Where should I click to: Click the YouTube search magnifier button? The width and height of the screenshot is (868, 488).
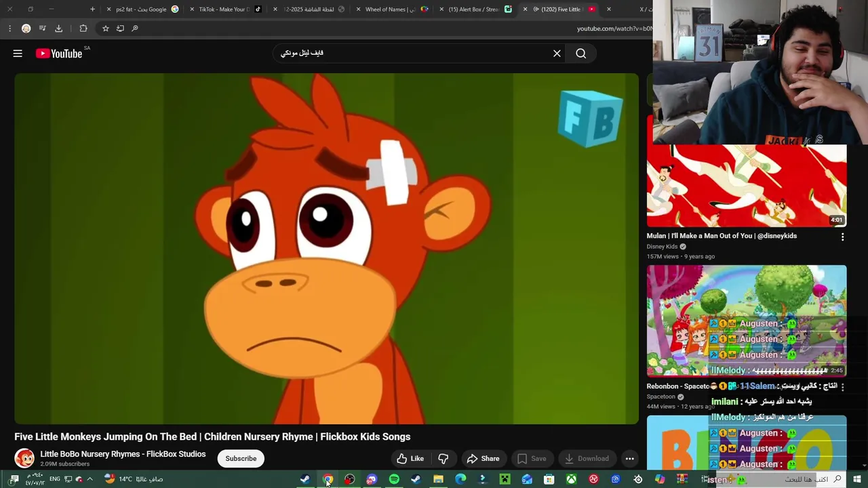tap(581, 54)
